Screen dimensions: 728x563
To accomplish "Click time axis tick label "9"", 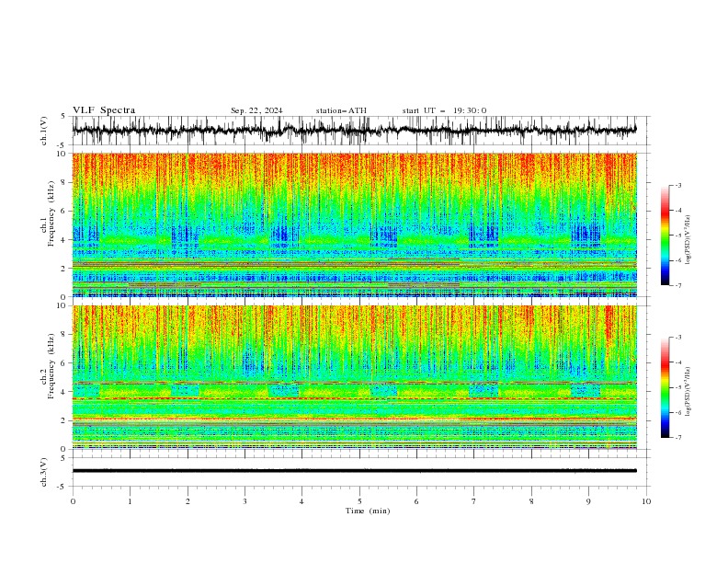I will [x=588, y=501].
